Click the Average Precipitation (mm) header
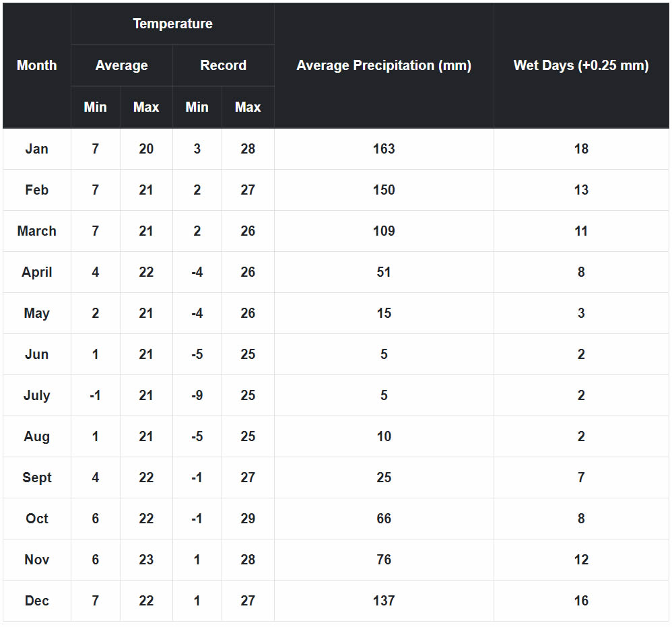 point(384,65)
